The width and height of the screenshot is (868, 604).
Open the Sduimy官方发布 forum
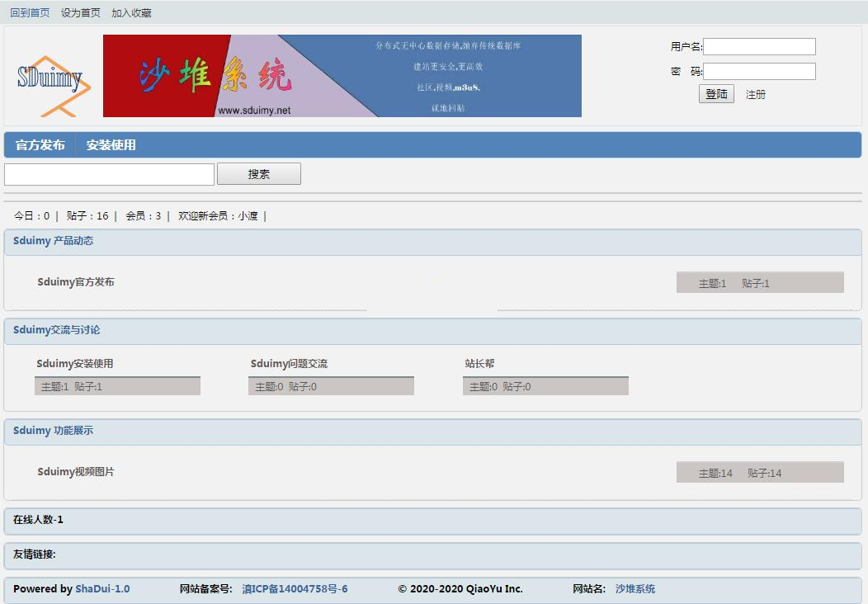[76, 282]
